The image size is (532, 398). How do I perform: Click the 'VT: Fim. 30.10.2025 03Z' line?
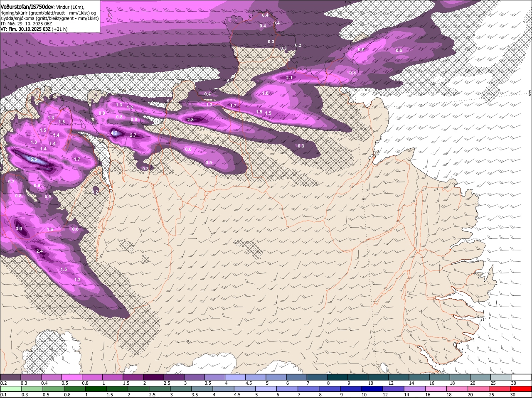26,29
